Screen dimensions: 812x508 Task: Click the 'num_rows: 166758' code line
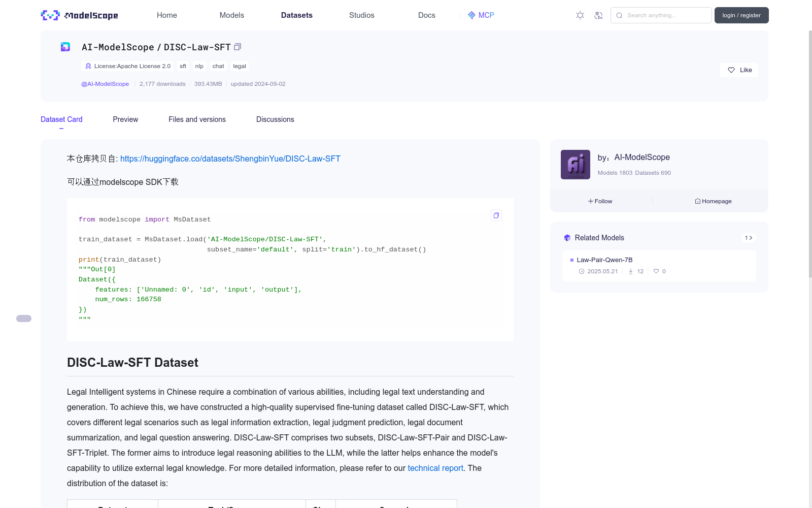[x=128, y=299]
